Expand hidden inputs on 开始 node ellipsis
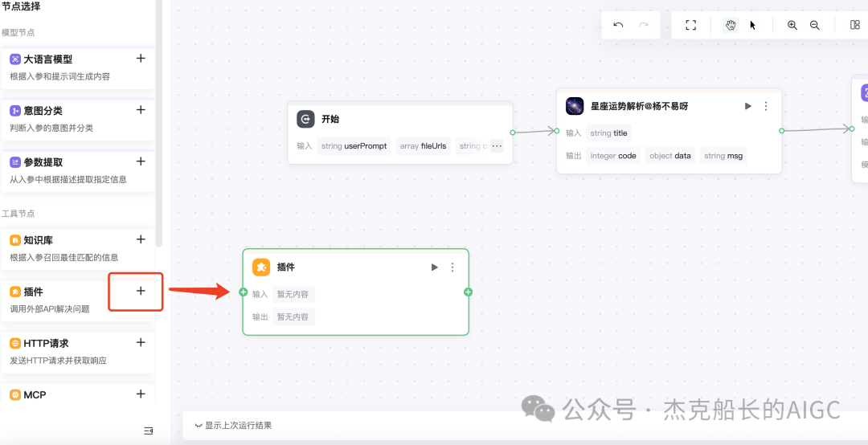This screenshot has width=868, height=445. [497, 146]
